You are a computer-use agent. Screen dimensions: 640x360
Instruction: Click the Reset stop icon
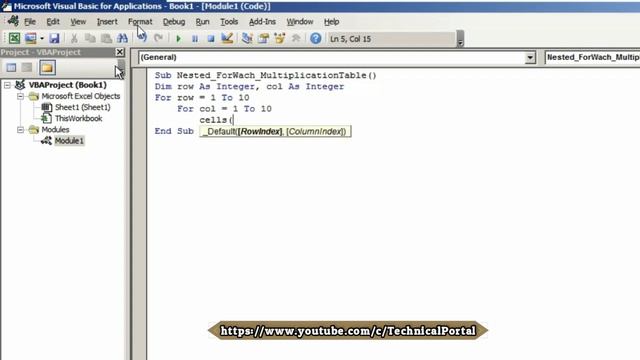211,39
